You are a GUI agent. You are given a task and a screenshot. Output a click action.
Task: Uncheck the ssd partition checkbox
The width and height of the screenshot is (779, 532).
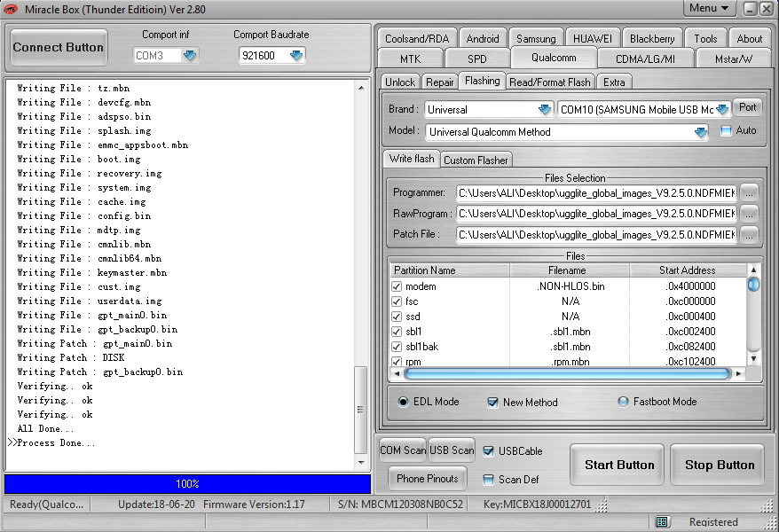click(397, 317)
